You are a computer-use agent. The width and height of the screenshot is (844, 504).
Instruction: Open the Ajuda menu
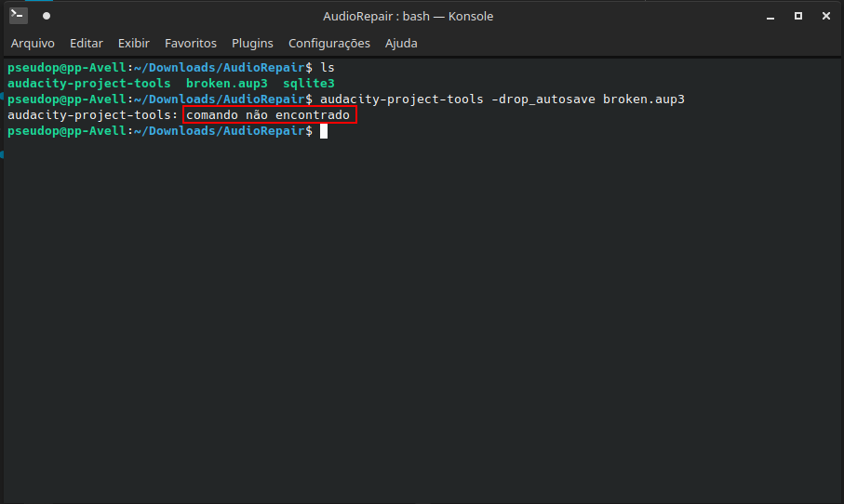coord(401,44)
